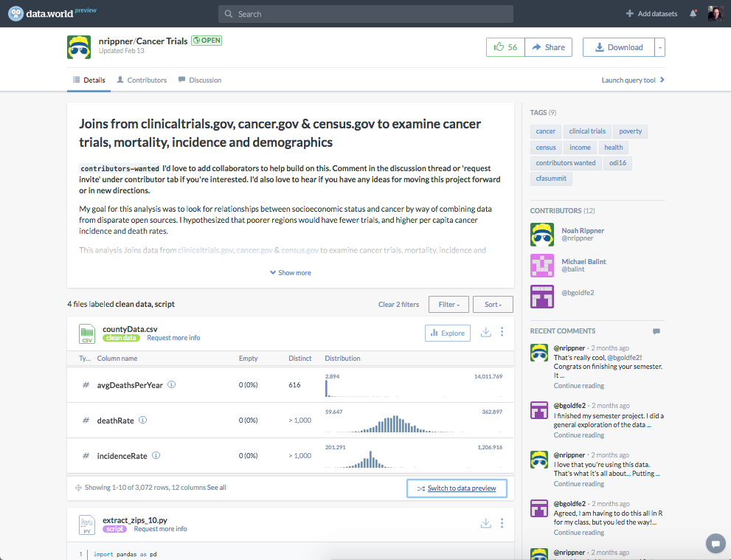Open Michael Balint's contributor profile
731x560 pixels.
click(x=583, y=262)
